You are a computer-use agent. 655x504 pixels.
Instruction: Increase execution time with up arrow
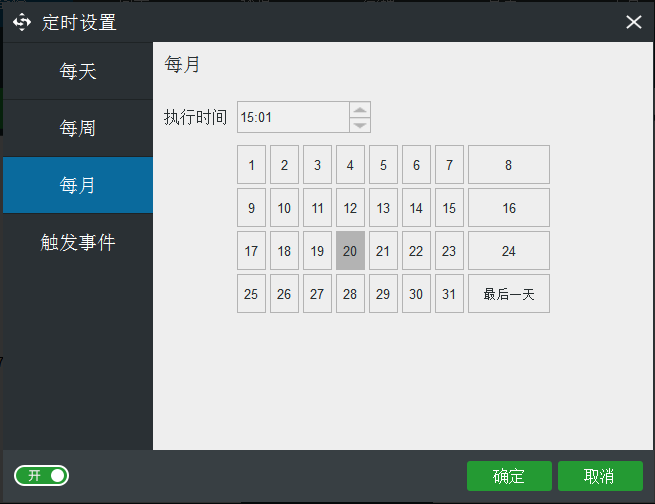pos(360,109)
